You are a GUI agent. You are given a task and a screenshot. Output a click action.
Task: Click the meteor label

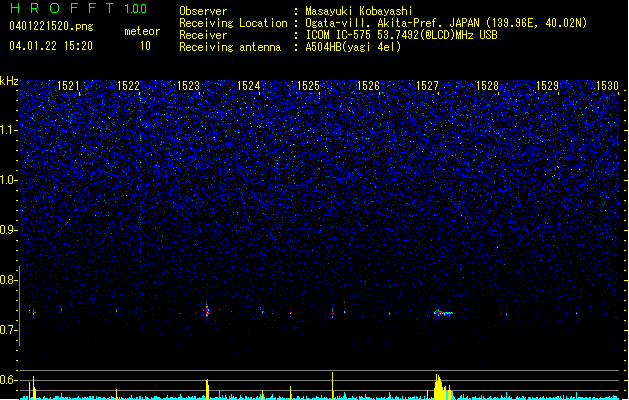coord(142,31)
